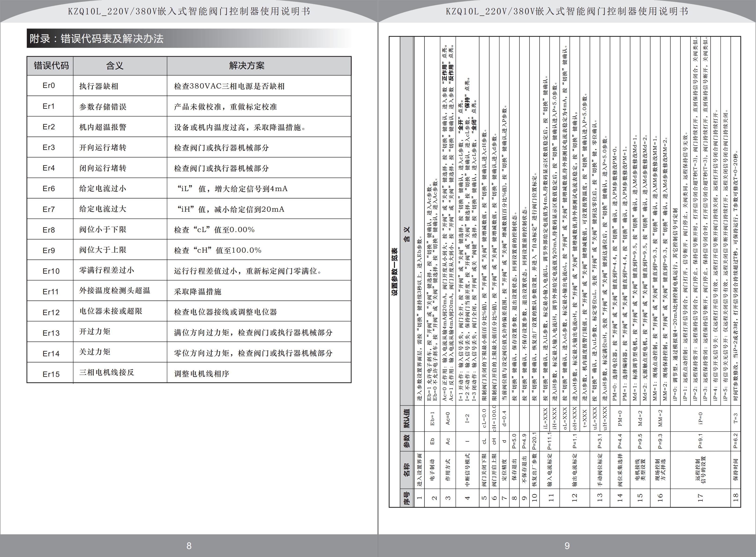Click the Er10 error code cell

(51, 271)
